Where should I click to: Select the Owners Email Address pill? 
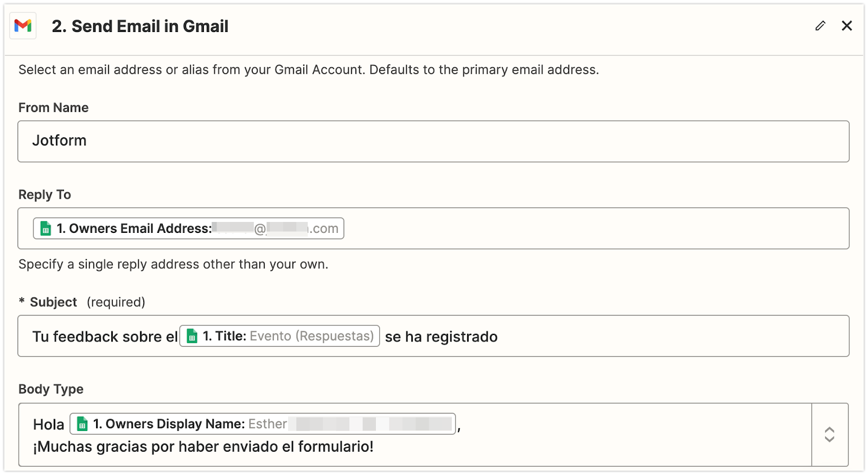click(x=188, y=229)
